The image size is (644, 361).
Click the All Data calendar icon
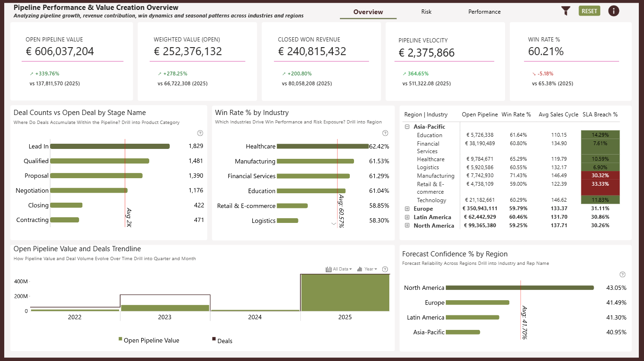coord(329,269)
